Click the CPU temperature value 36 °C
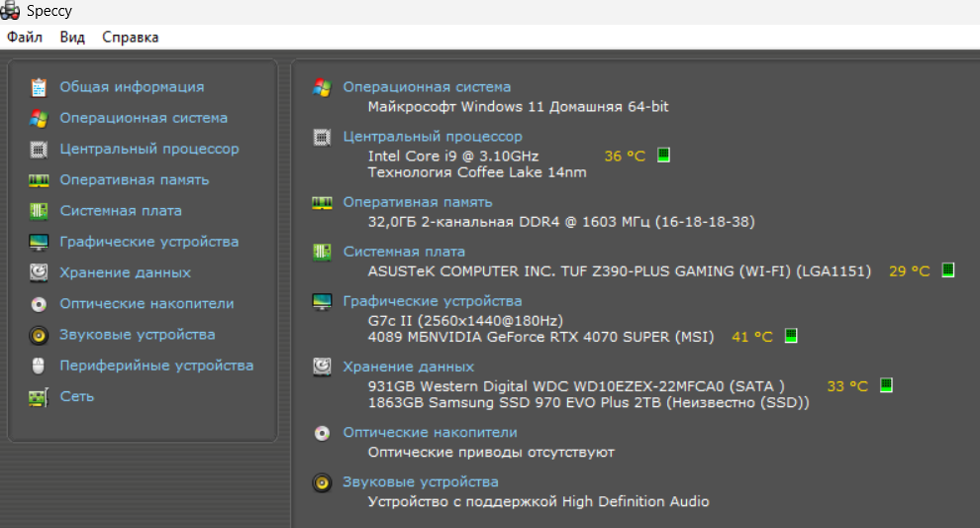The width and height of the screenshot is (980, 528). coord(625,156)
